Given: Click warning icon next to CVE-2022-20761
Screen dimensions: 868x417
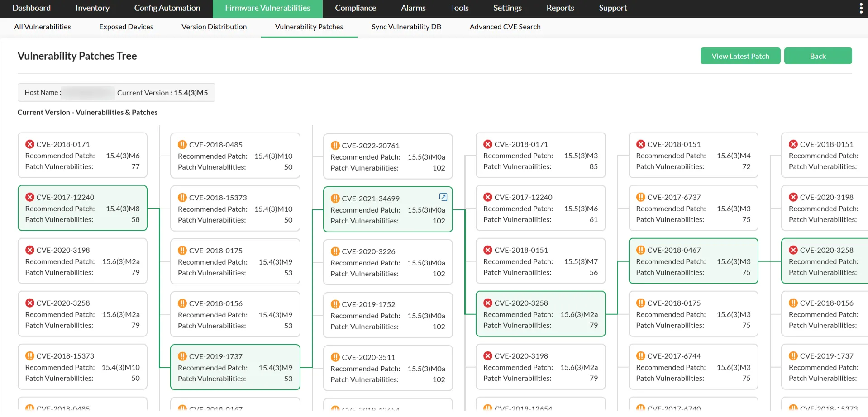Looking at the screenshot, I should [x=335, y=146].
